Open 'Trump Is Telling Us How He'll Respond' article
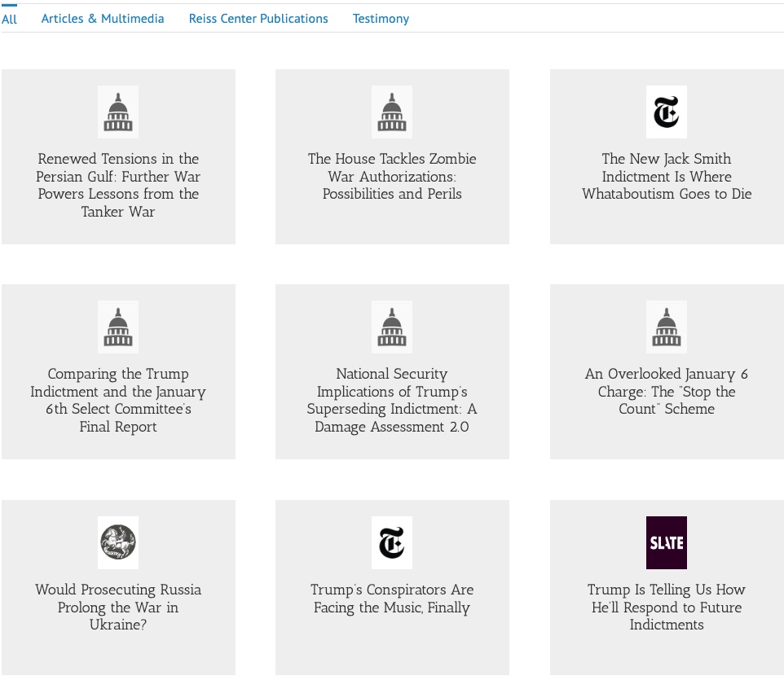 [666, 607]
